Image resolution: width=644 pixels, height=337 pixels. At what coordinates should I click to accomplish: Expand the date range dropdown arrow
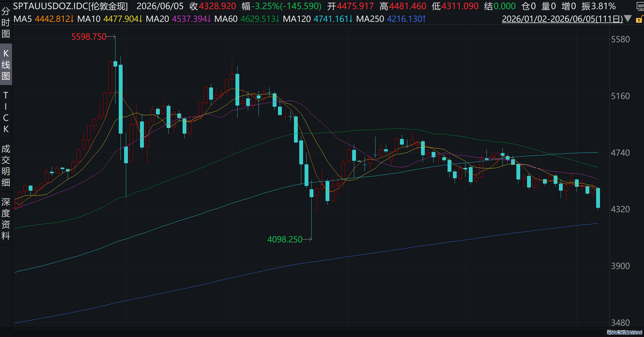coord(628,19)
